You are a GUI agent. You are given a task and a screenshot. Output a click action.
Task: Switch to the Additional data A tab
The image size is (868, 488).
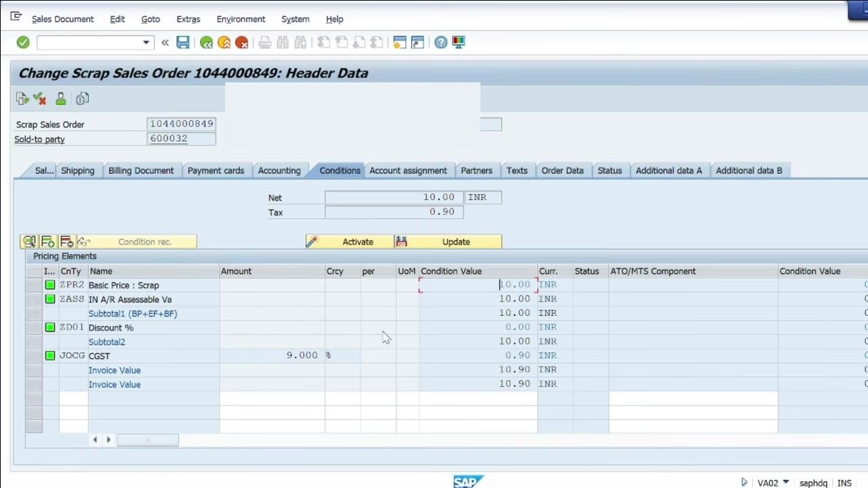(669, 170)
